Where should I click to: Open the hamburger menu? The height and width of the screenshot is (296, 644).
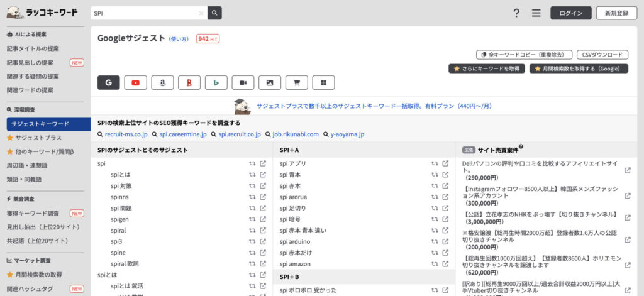pos(536,13)
